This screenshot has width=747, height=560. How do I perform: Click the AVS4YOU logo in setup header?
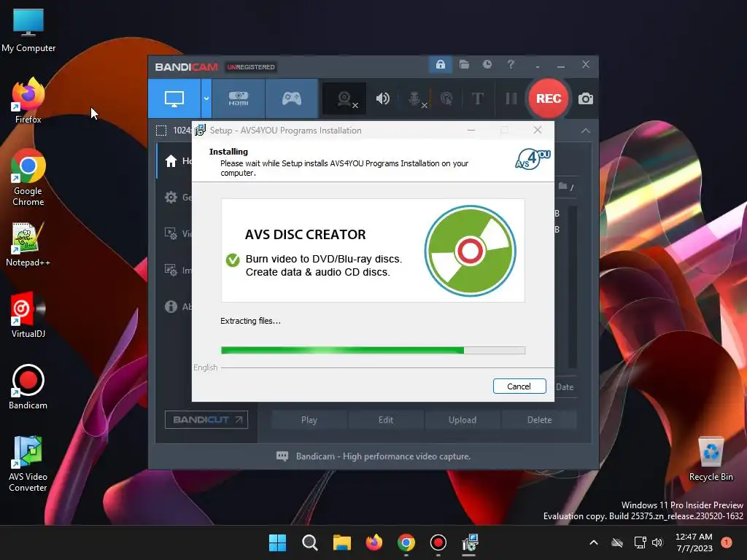pos(533,159)
